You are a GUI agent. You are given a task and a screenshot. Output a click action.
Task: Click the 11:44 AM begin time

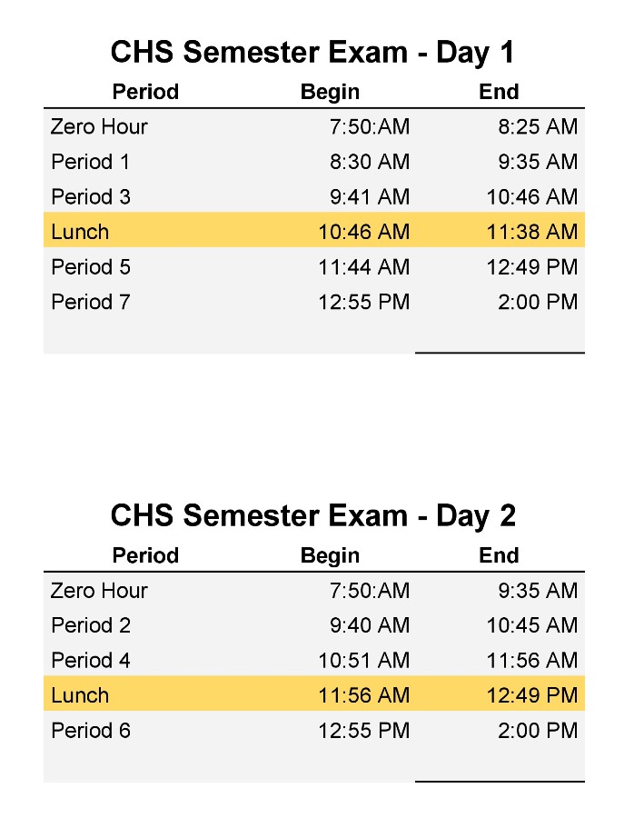click(364, 267)
